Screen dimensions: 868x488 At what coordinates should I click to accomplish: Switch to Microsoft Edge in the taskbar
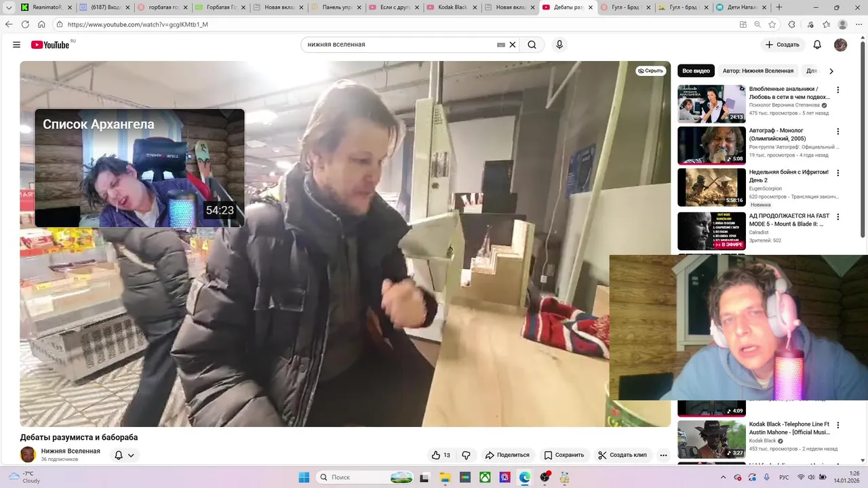point(525,477)
